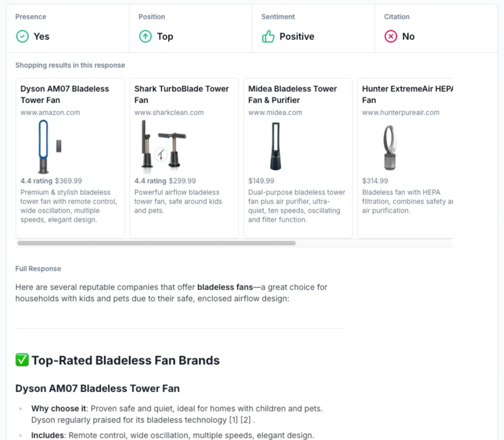Screen dimensions: 504x440
Task: Select the Dyson AM07 Bladeless Tower Fan title
Action: point(64,94)
